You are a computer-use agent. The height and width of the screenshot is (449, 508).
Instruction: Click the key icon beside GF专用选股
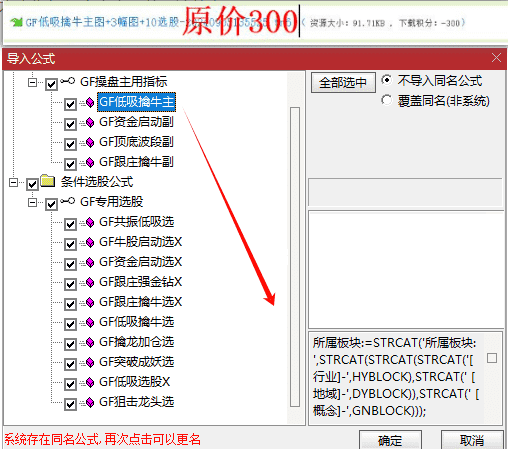68,201
